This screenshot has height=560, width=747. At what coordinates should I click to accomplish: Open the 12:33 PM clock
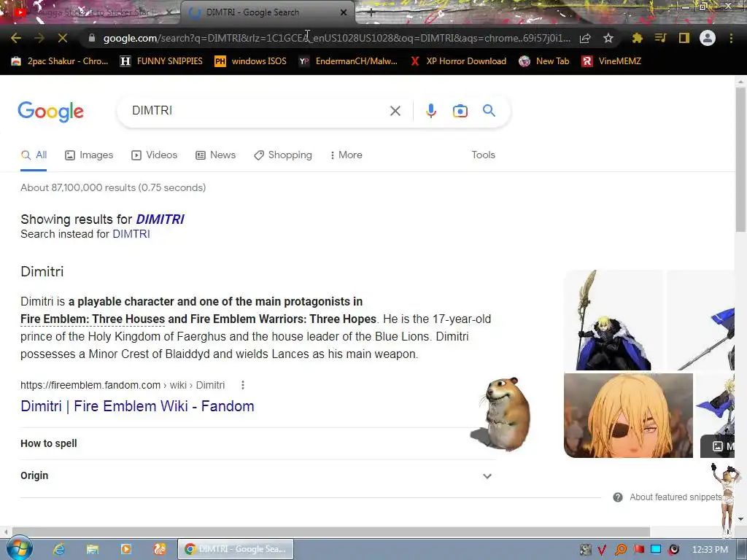710,550
